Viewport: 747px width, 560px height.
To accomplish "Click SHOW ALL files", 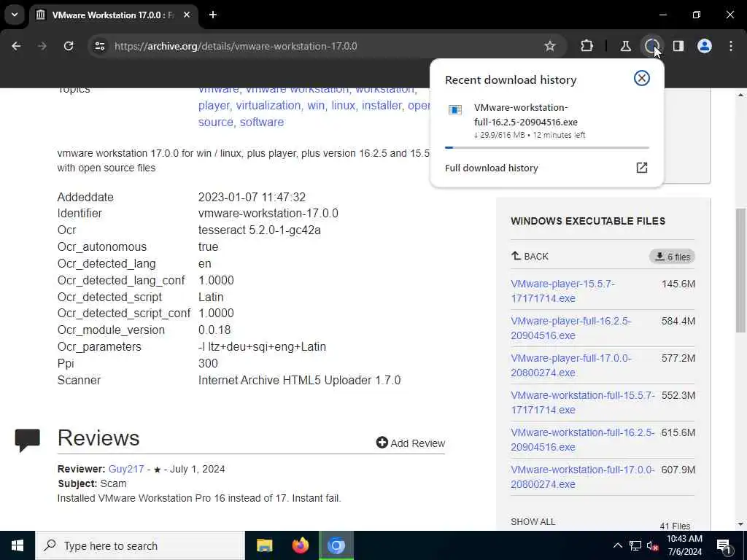I will click(x=533, y=521).
